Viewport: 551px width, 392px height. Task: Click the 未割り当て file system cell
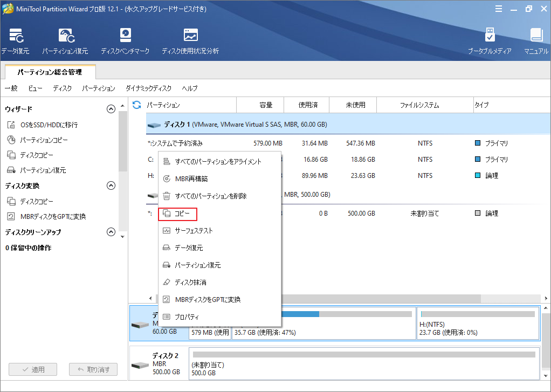[425, 214]
